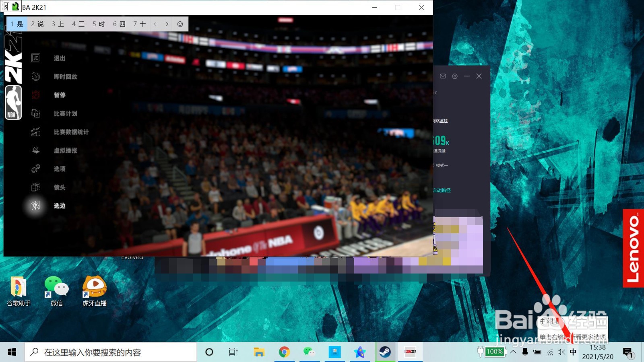The width and height of the screenshot is (644, 362).
Task: Open the 比赛计划 game plan icon
Action: (36, 113)
